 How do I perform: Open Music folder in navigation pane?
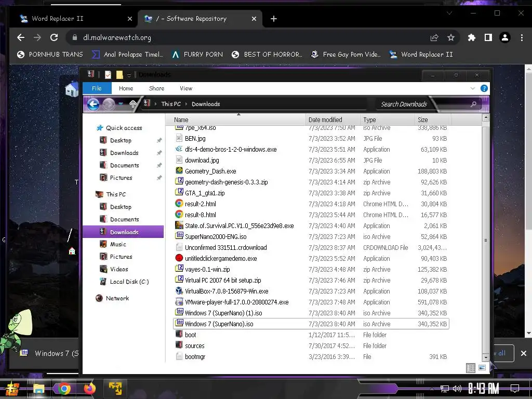click(113, 244)
